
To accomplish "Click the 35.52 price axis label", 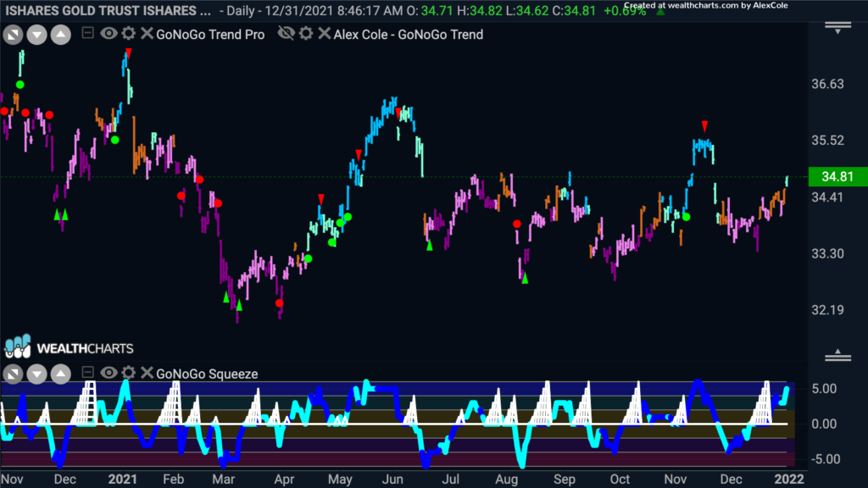I will (x=827, y=141).
